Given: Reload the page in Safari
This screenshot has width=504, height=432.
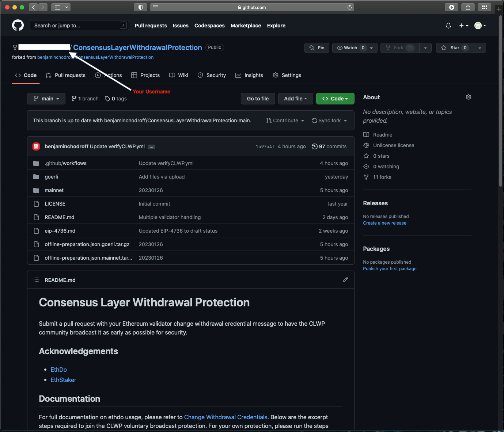Looking at the screenshot, I should tap(349, 7).
